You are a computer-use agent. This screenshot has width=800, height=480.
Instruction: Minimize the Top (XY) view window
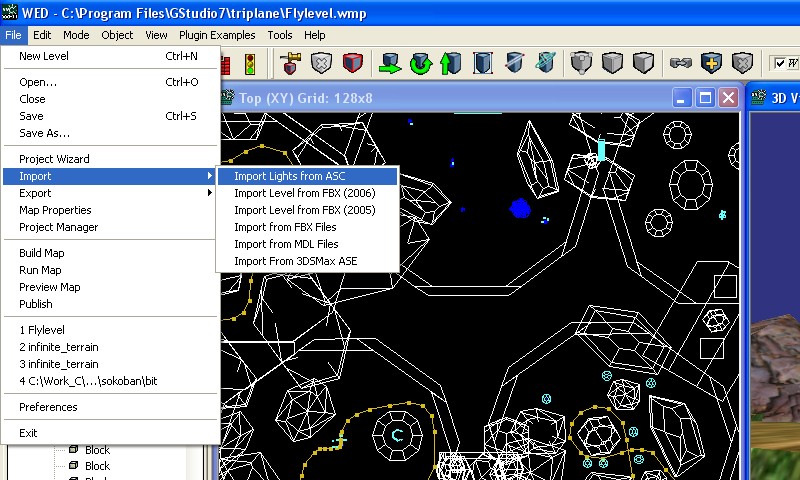click(x=682, y=97)
